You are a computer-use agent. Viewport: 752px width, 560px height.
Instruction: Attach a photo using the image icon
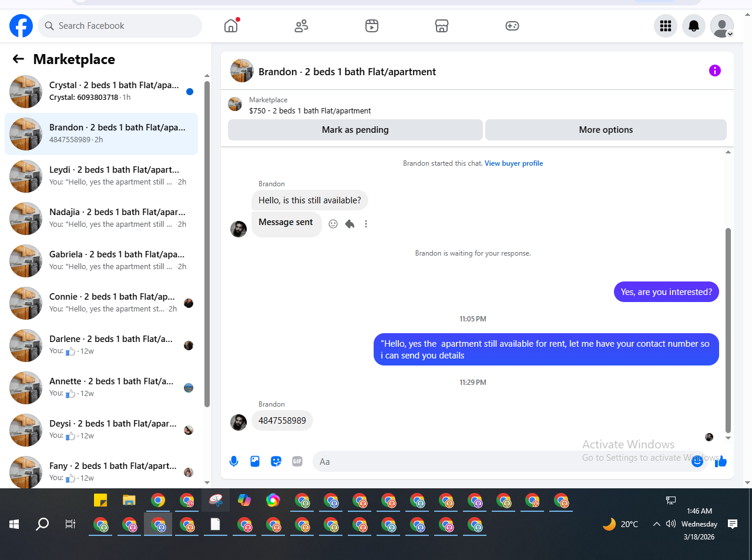tap(255, 461)
